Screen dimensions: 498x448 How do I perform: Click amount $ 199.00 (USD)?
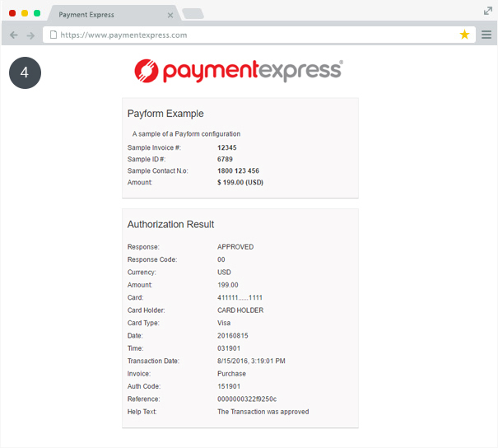pyautogui.click(x=240, y=182)
